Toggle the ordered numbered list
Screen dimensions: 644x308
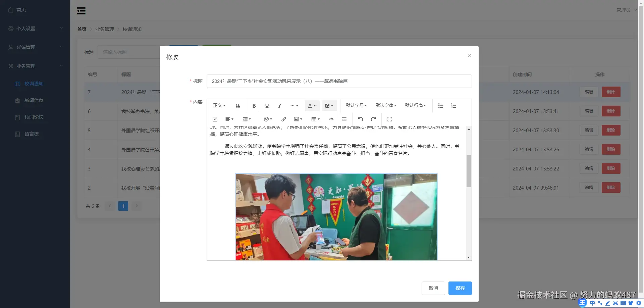pos(453,105)
